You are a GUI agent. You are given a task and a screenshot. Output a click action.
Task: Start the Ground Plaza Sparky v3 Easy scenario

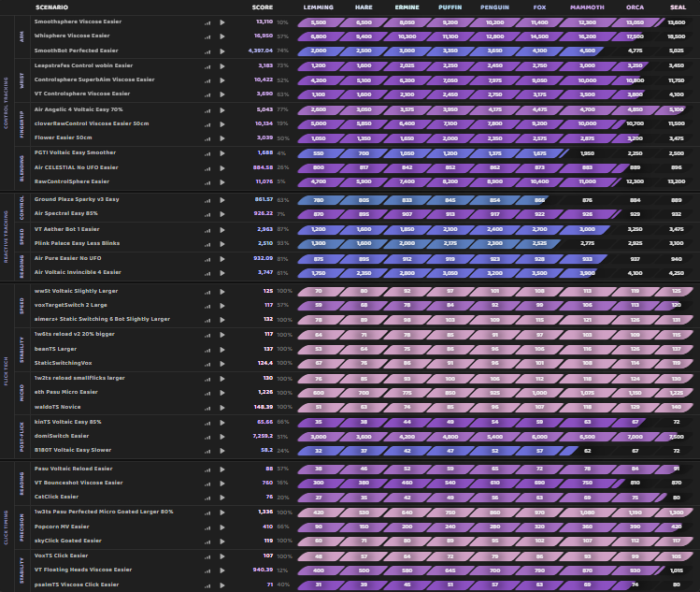point(222,200)
